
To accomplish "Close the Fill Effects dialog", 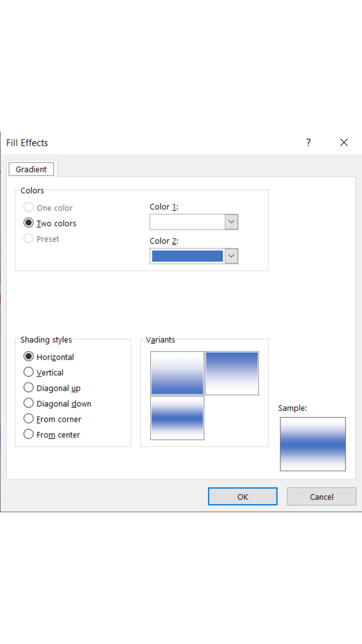I will (344, 142).
